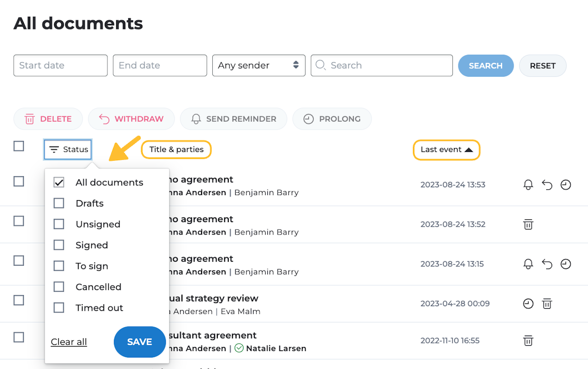Click bell reminder icon on first document row
Image resolution: width=588 pixels, height=369 pixels.
coord(528,185)
